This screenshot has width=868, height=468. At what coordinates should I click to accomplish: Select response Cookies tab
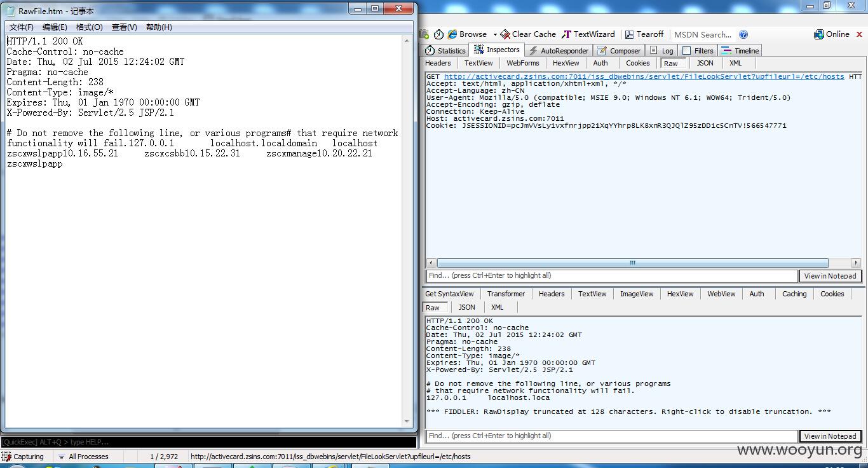pos(832,294)
